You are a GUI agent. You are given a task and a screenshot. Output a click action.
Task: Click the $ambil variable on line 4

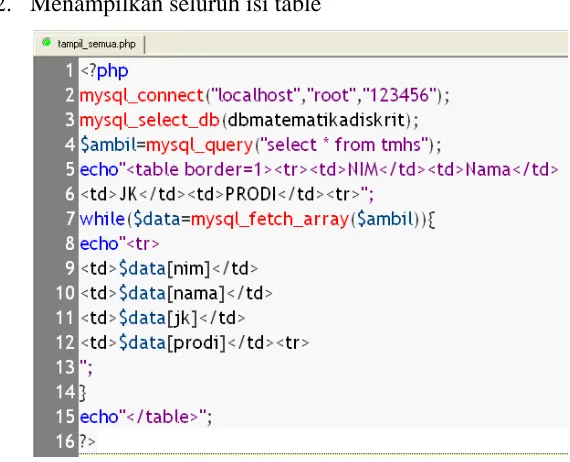coord(108,145)
